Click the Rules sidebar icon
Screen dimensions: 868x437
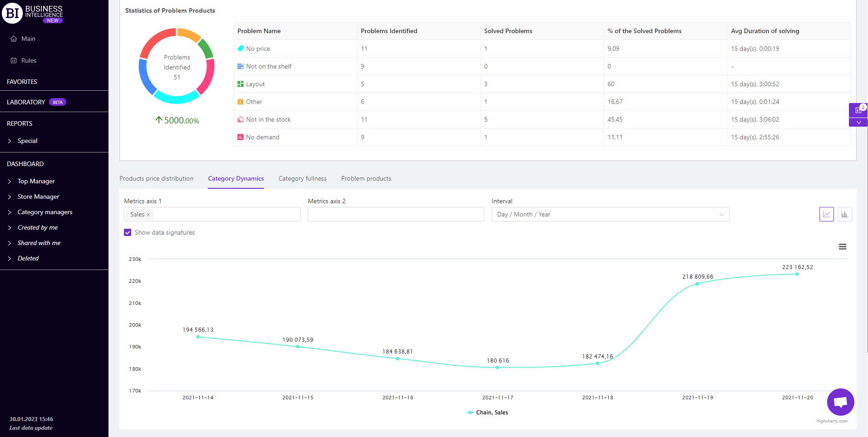[14, 61]
